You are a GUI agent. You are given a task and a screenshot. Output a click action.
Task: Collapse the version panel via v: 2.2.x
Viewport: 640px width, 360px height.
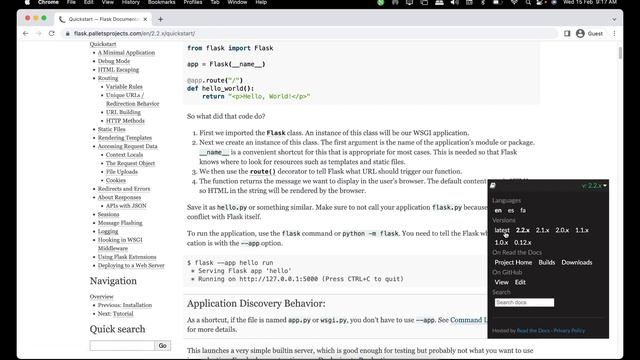(594, 186)
